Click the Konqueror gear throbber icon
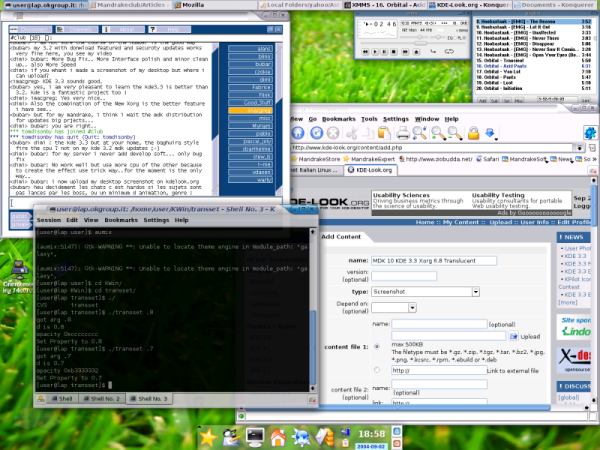 (590, 133)
